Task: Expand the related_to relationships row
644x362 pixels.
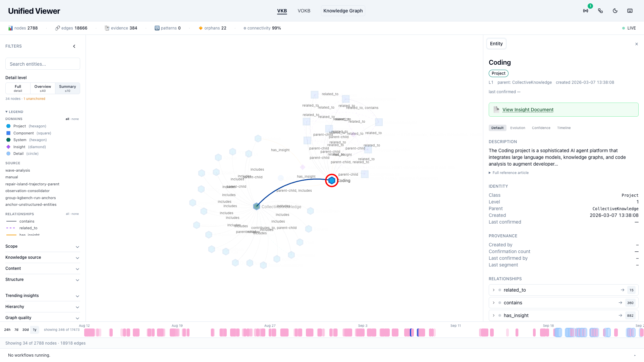Action: (563, 290)
